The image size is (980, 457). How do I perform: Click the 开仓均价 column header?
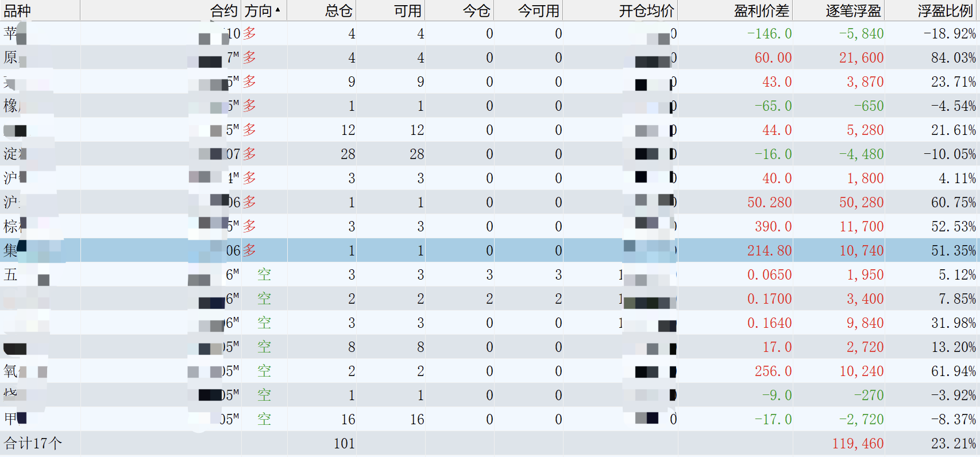click(x=646, y=11)
